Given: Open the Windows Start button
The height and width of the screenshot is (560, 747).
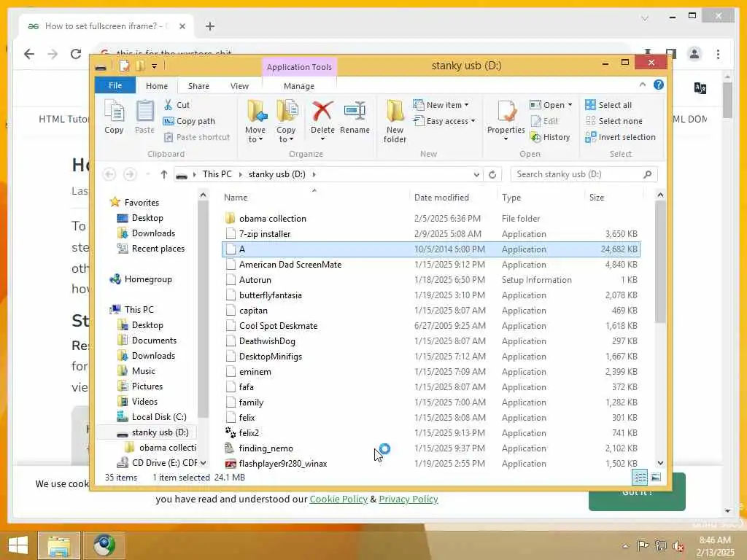Looking at the screenshot, I should point(18,545).
